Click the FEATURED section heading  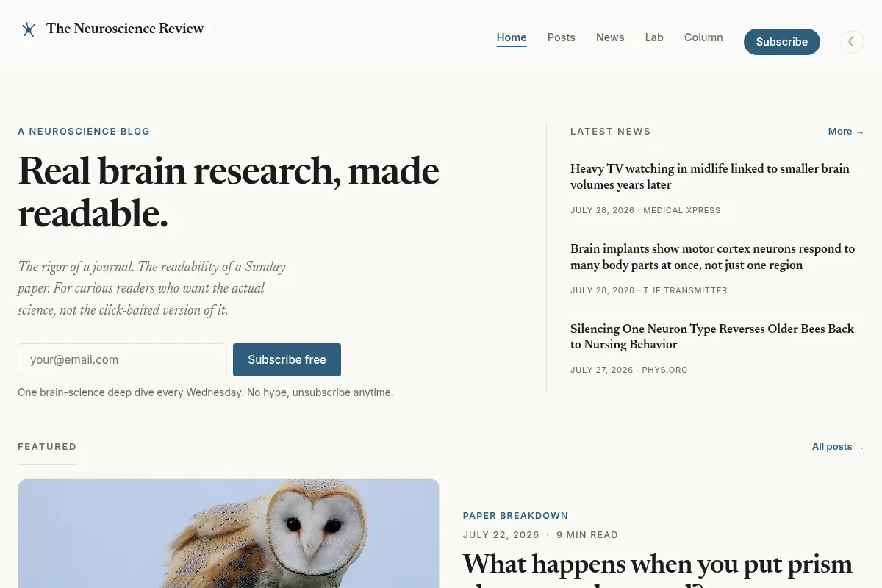click(47, 447)
